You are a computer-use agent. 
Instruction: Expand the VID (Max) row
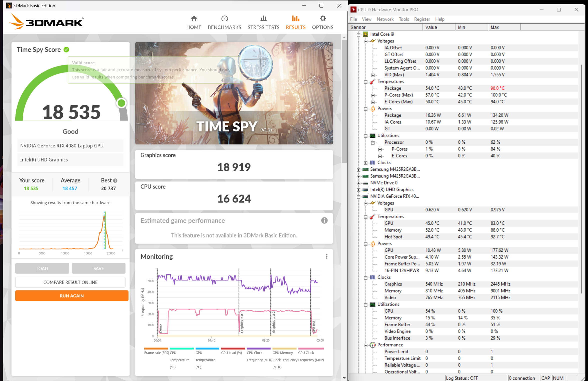(373, 75)
